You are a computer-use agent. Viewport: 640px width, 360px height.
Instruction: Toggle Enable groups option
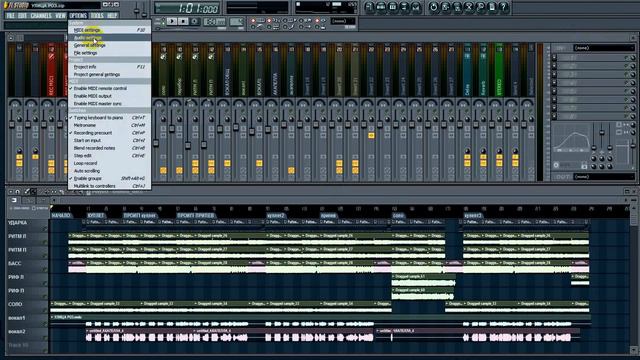click(x=109, y=178)
